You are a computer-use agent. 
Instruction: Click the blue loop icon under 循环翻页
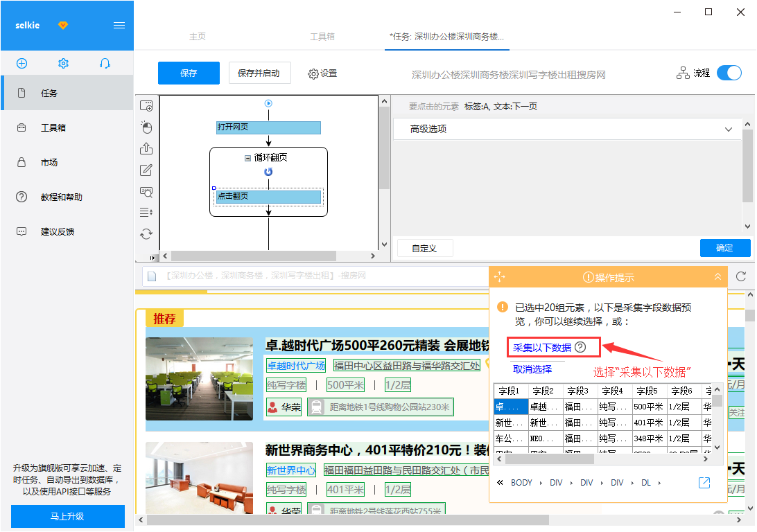coord(268,172)
